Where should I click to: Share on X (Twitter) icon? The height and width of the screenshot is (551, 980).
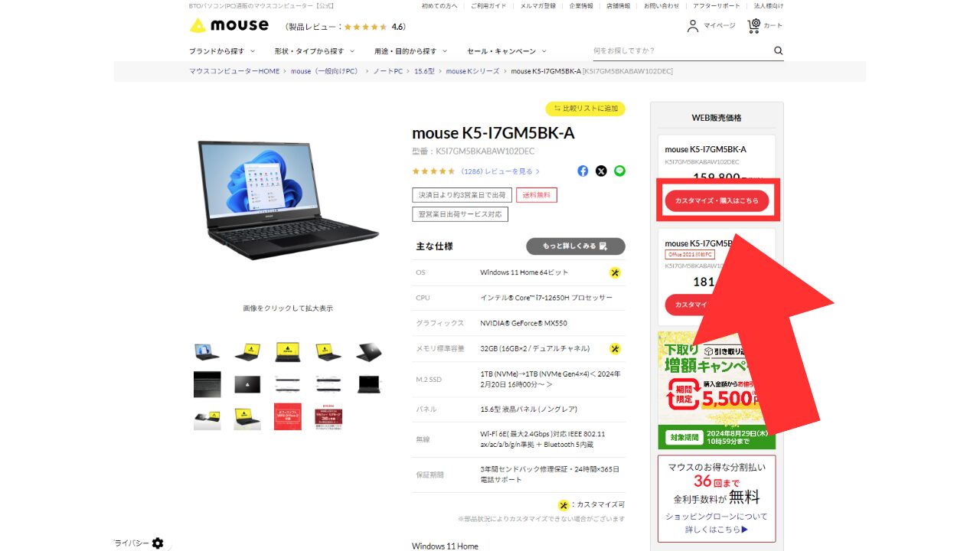[601, 171]
